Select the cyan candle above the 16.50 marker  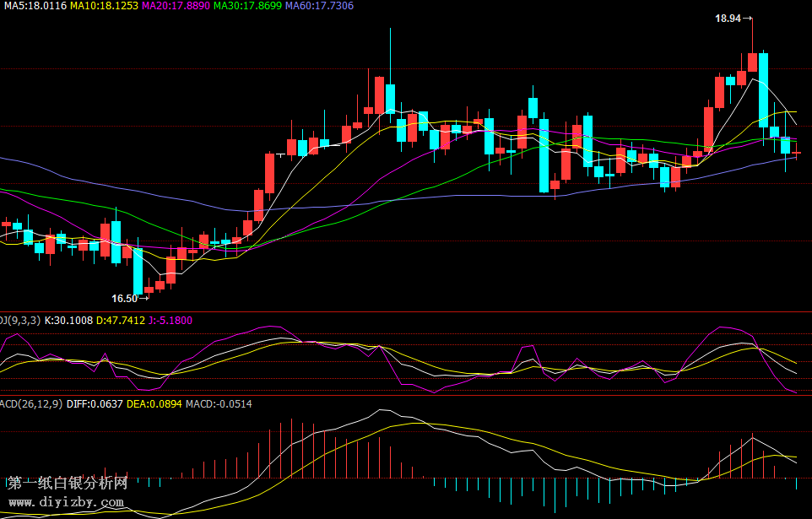(x=138, y=270)
